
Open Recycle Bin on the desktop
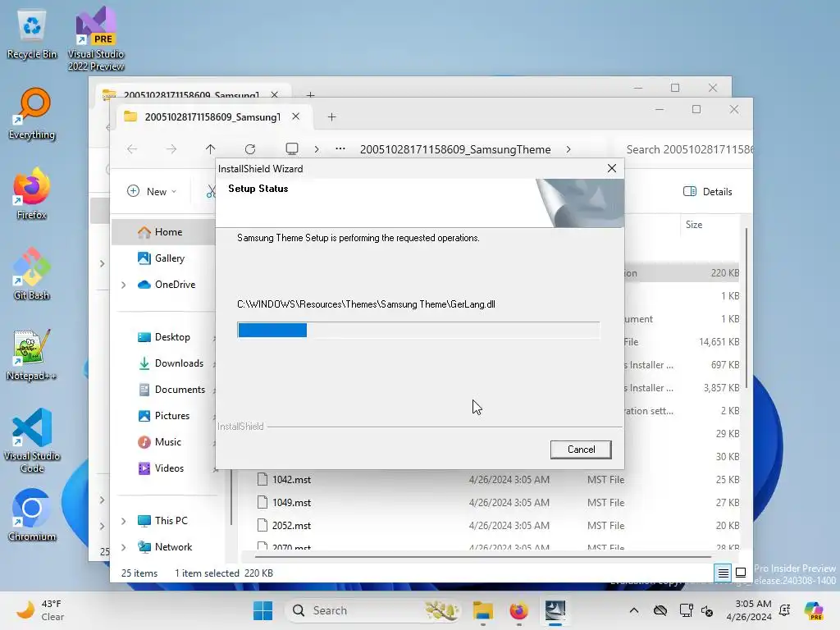point(32,34)
